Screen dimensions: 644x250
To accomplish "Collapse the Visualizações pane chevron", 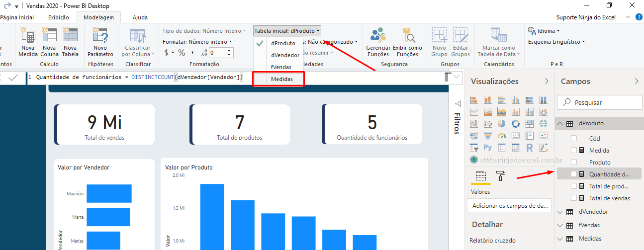I will coord(547,81).
